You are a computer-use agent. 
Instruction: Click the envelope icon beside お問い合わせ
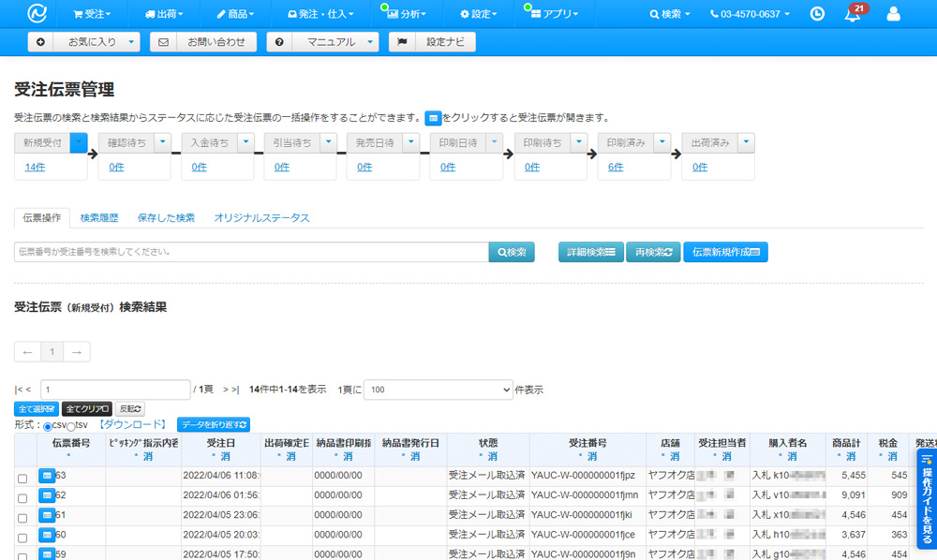pyautogui.click(x=163, y=42)
